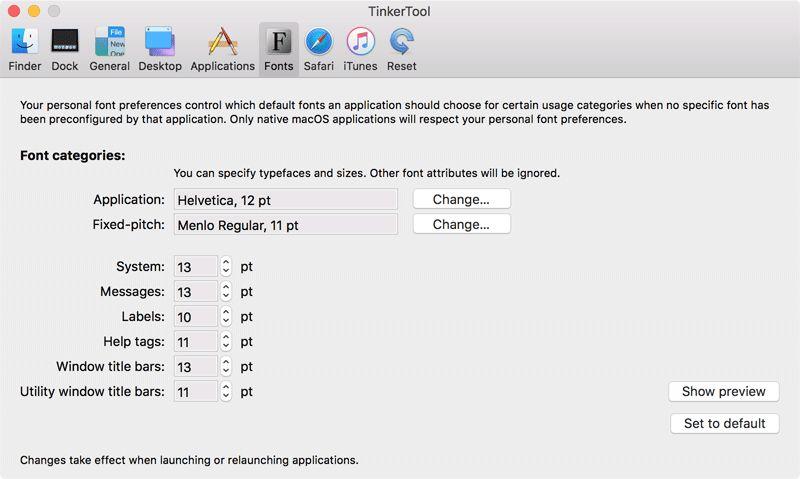Adjust the Labels font size stepper
Screen dimensions: 800x479
coord(226,317)
